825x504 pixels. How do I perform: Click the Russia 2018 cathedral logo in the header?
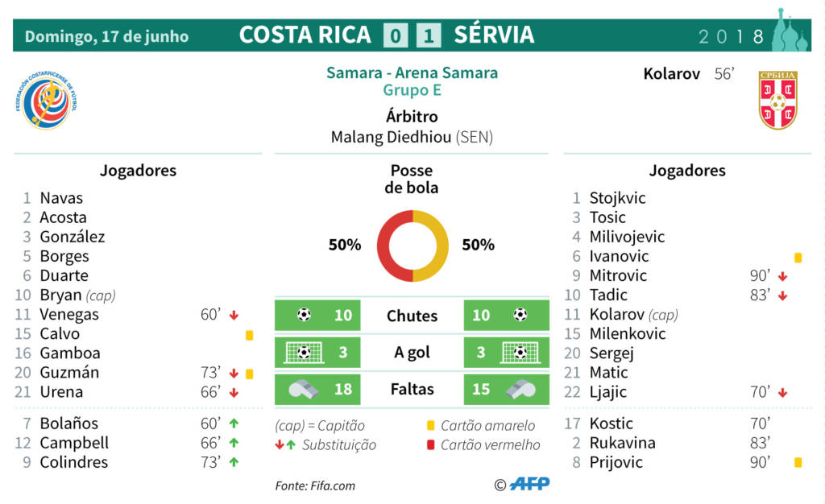click(x=790, y=30)
